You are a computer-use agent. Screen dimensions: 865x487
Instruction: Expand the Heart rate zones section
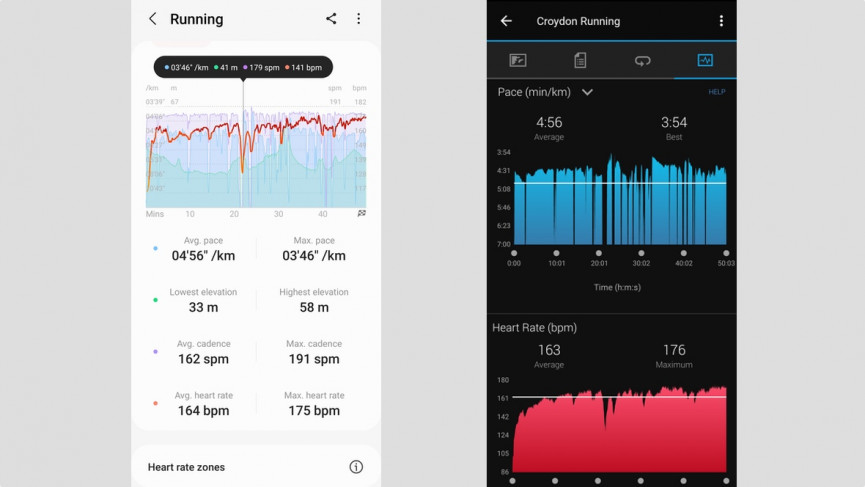(x=186, y=467)
